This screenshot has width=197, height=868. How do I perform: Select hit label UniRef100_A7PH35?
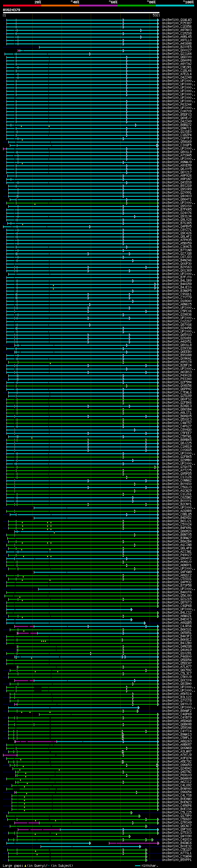177,240
